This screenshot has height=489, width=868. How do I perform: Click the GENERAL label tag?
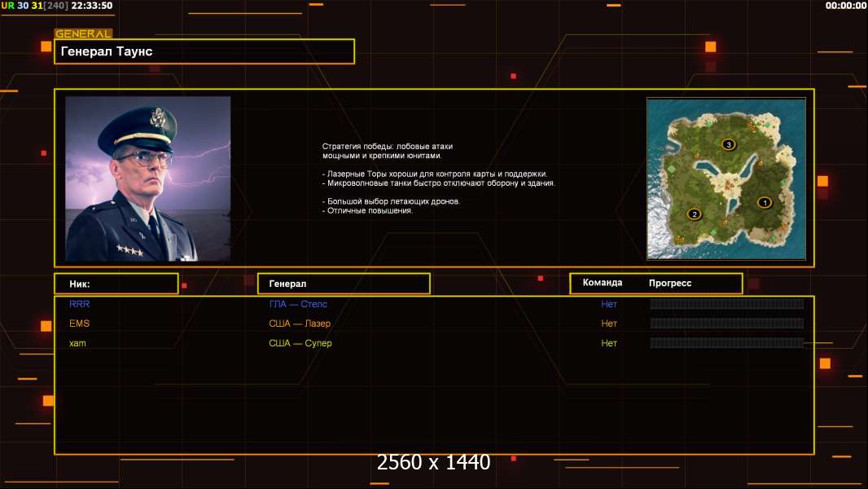[x=83, y=33]
